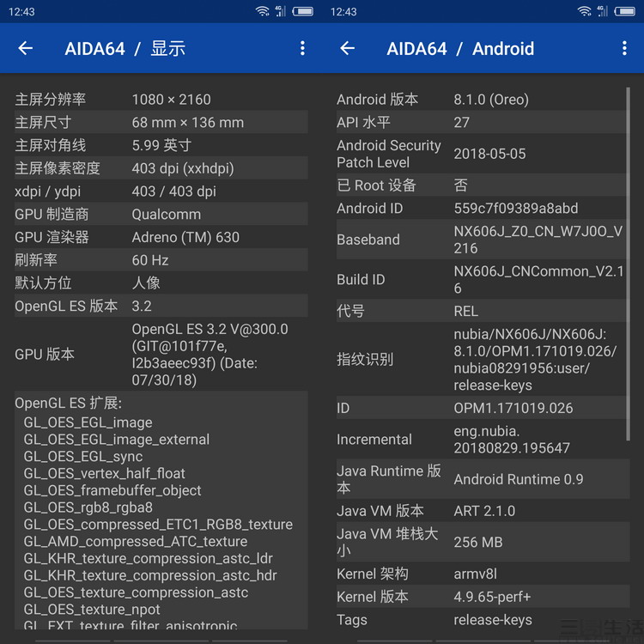The width and height of the screenshot is (644, 644).
Task: Select the 主屏分辨率 row
Action: coord(161,100)
